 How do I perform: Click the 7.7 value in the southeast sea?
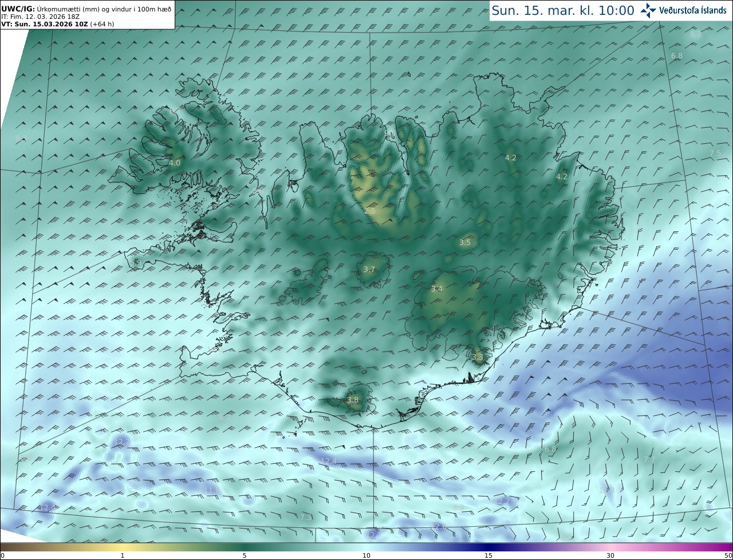(649, 460)
